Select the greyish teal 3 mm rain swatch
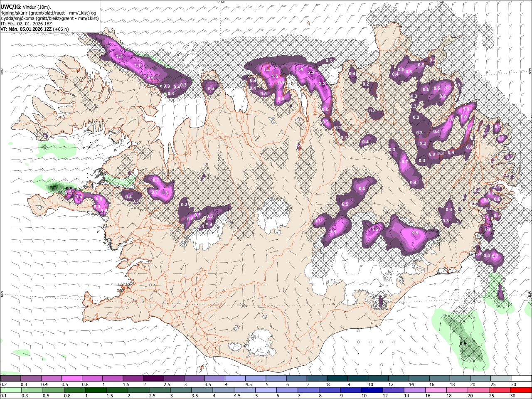The image size is (532, 399). [x=181, y=390]
